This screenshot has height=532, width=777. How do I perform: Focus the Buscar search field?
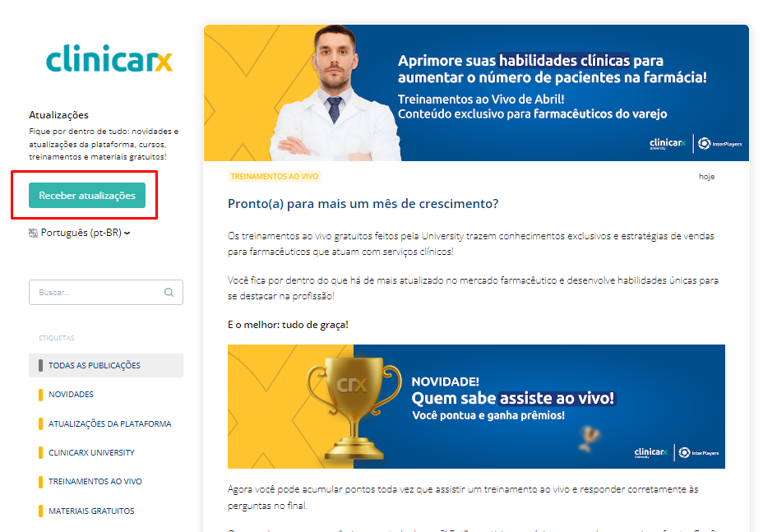point(106,292)
